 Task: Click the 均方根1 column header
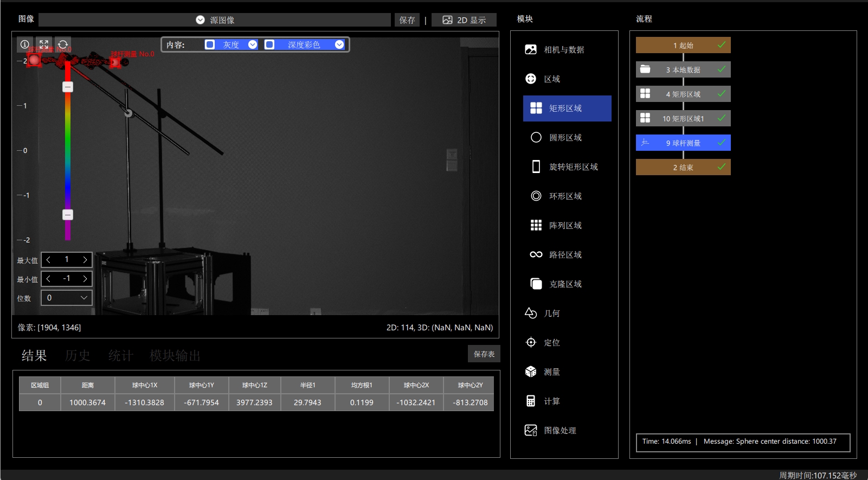[362, 385]
